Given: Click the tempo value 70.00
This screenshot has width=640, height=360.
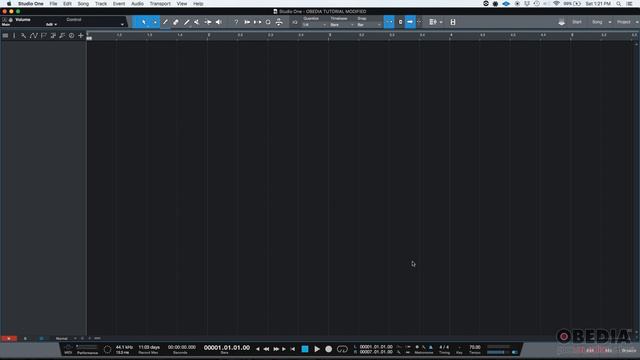Looking at the screenshot, I should 475,347.
